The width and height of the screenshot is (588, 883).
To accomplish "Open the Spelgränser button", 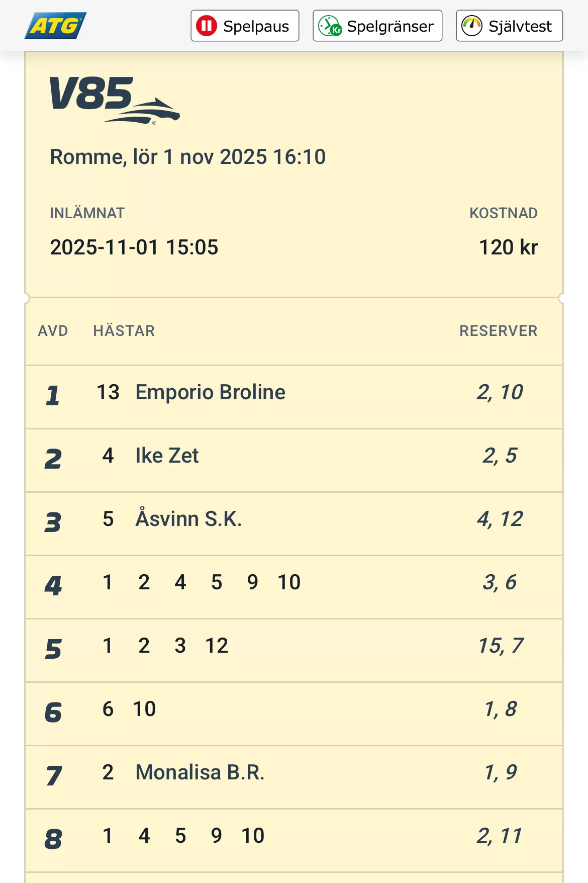I will [377, 26].
